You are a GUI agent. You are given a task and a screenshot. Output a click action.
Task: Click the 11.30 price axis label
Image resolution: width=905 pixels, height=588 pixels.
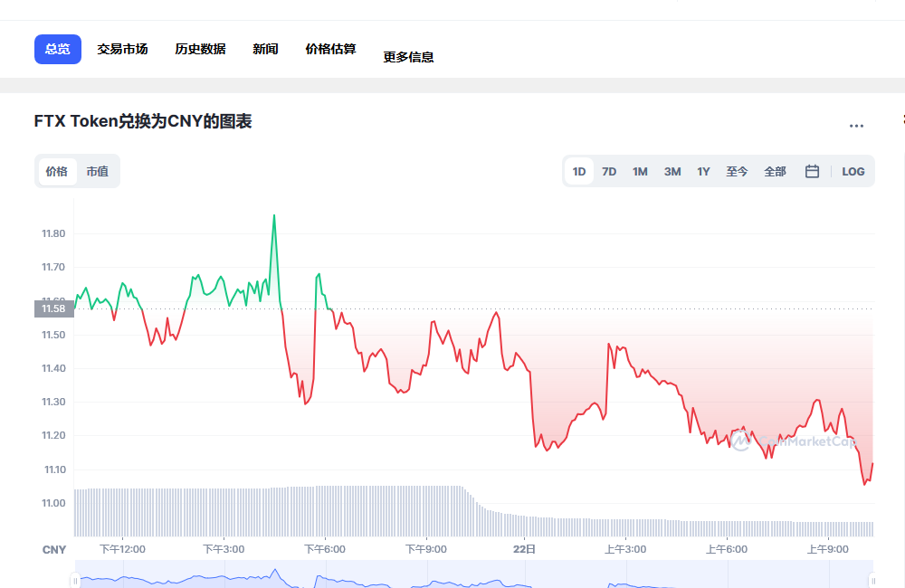(x=53, y=402)
